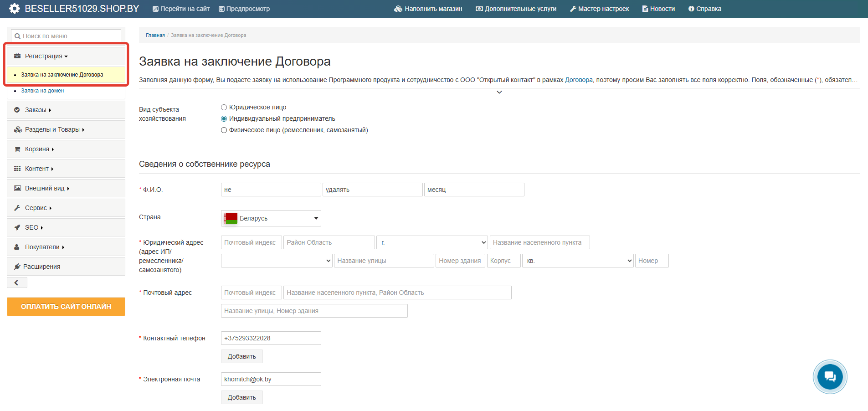The image size is (868, 411).
Task: Click the user icon beside Покупатели
Action: point(17,247)
